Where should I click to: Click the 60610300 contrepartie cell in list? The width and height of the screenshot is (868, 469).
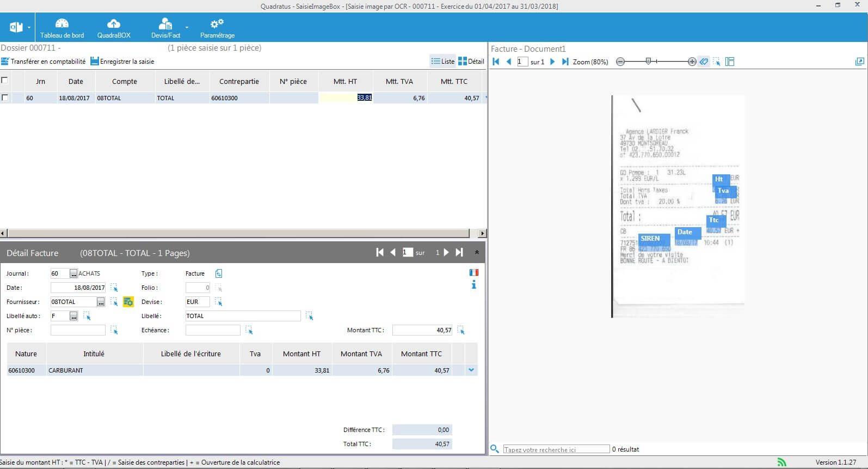[239, 98]
